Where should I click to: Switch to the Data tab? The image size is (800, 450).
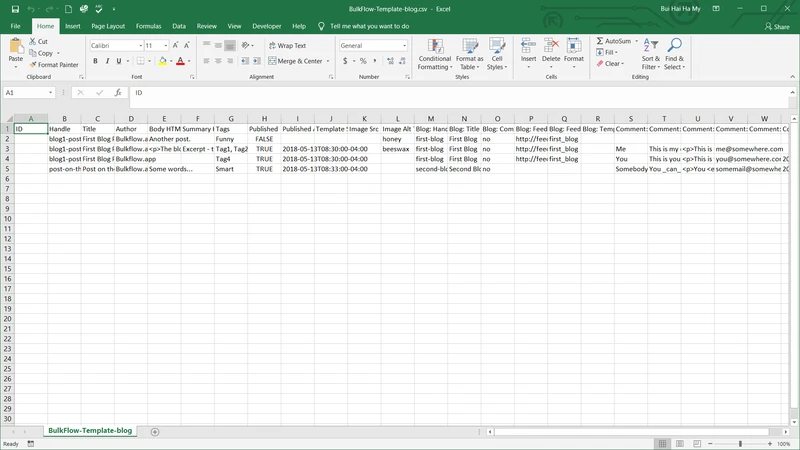(179, 26)
